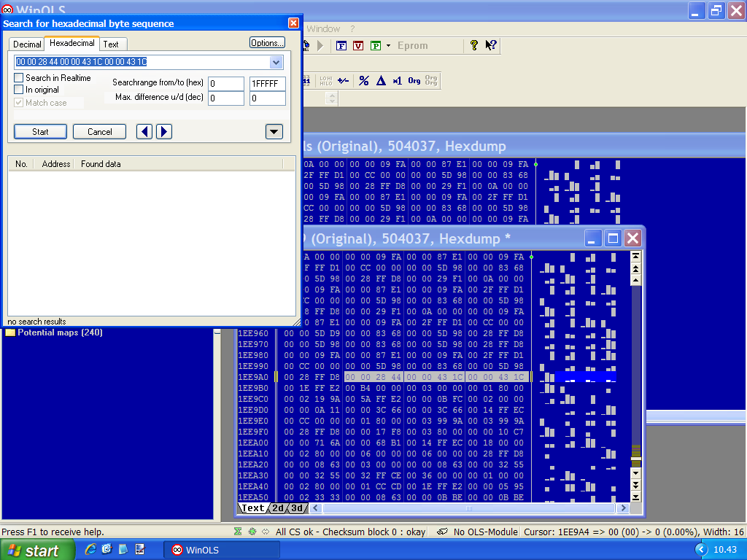
Task: Click the Org original values icon
Action: (x=414, y=80)
